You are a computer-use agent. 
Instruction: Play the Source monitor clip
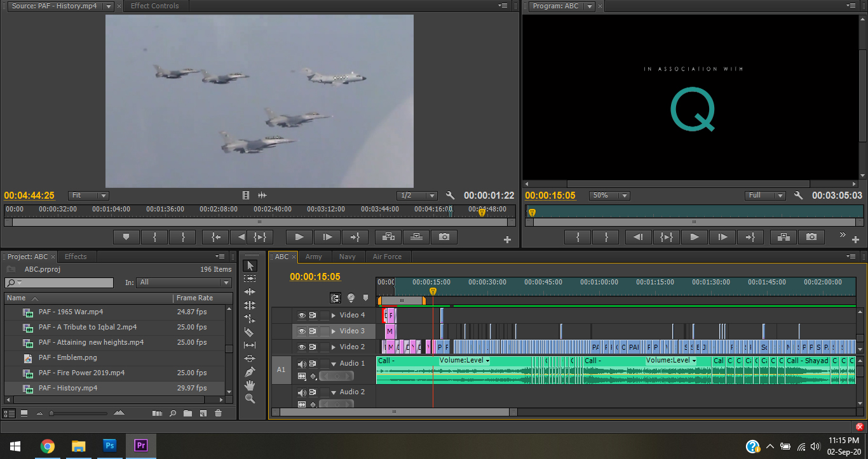[299, 237]
